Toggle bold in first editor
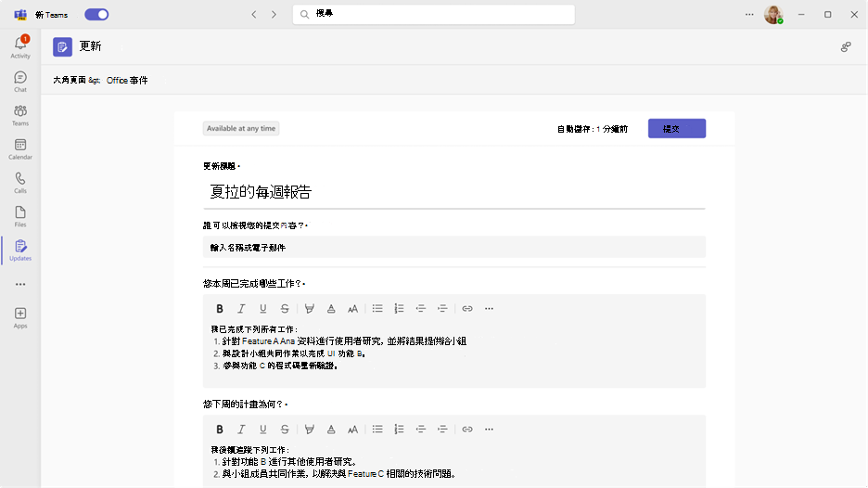 click(x=220, y=309)
